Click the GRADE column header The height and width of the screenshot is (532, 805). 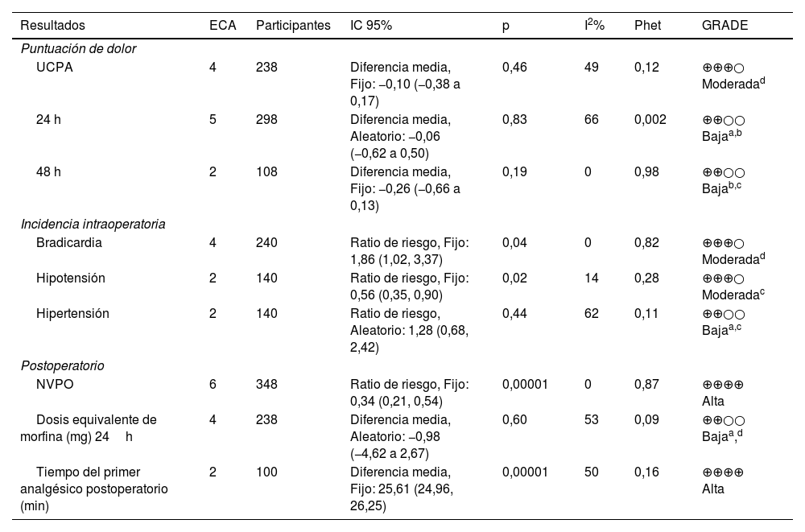point(724,26)
